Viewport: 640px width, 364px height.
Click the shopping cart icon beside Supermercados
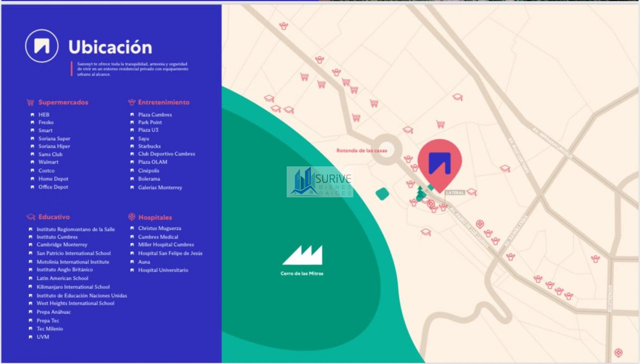[30, 102]
